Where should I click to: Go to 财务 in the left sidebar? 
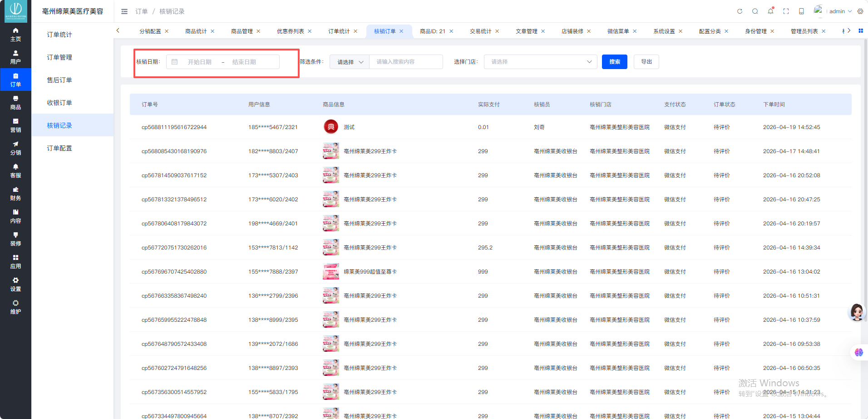(x=15, y=194)
